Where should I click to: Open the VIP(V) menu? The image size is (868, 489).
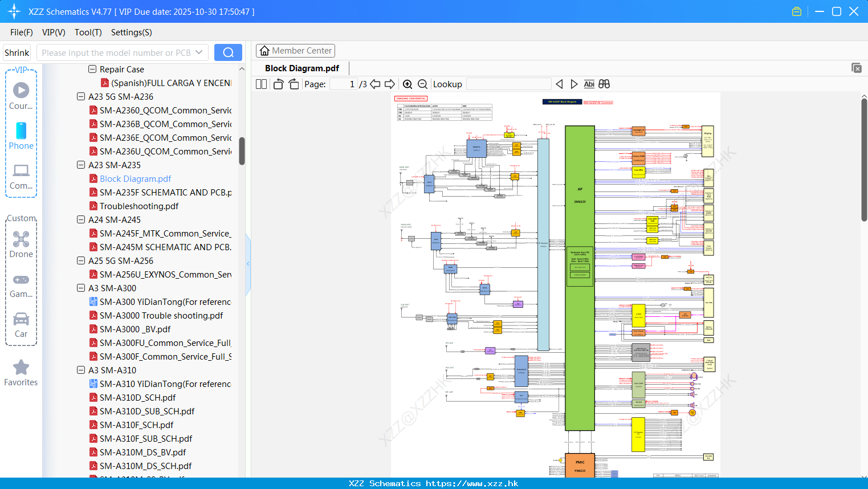point(54,32)
